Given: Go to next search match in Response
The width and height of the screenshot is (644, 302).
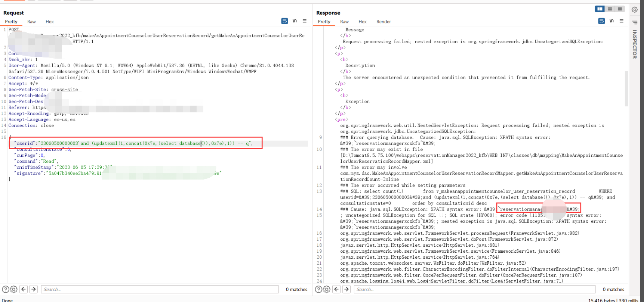Looking at the screenshot, I should pyautogui.click(x=346, y=289).
